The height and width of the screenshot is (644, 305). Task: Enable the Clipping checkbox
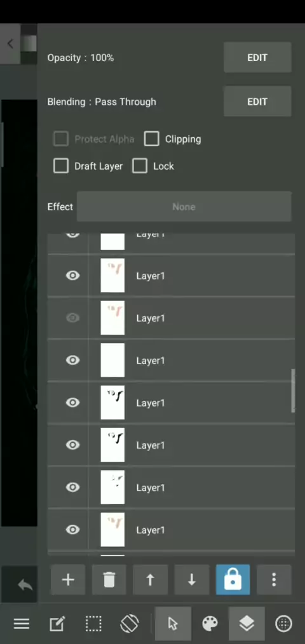[x=152, y=139]
